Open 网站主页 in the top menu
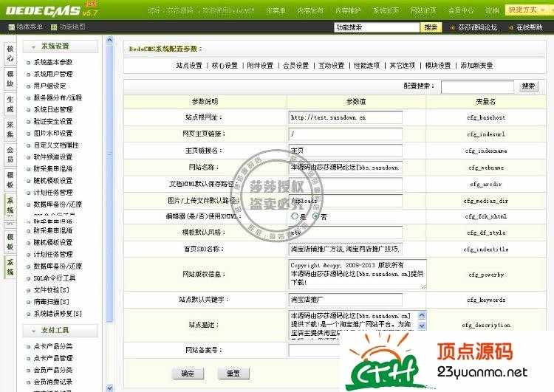The image size is (554, 392). [423, 10]
